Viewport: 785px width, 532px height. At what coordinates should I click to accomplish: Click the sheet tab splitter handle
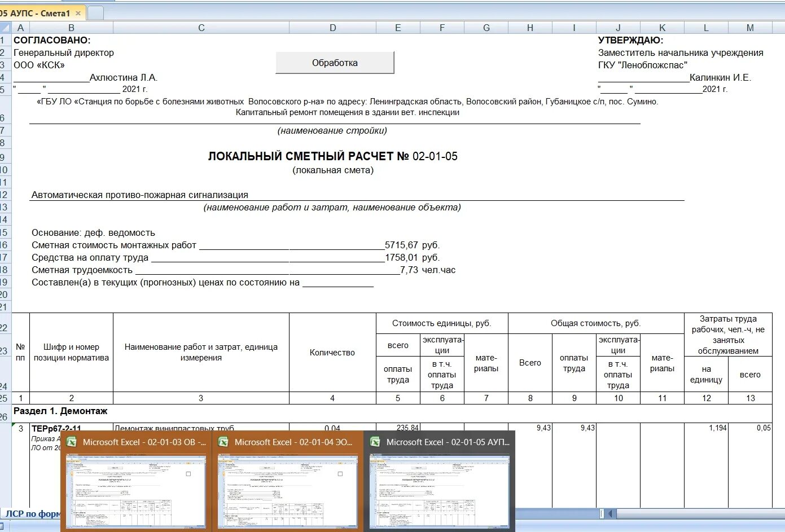pos(602,513)
